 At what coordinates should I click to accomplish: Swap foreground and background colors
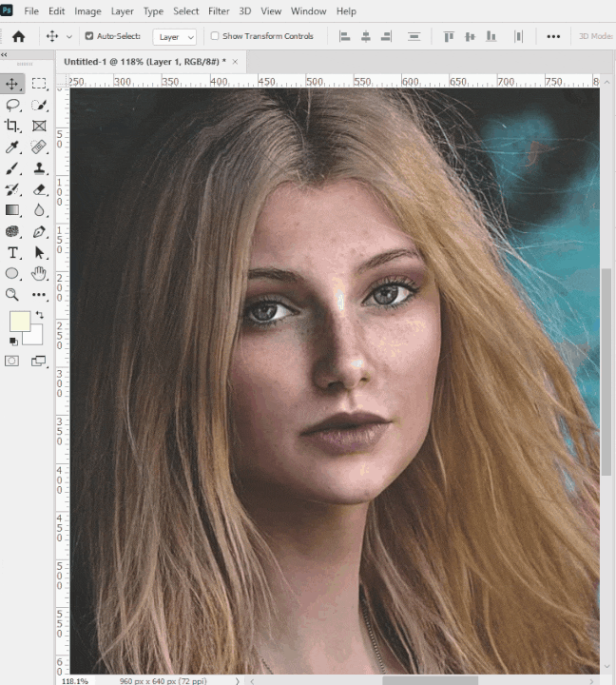[39, 315]
